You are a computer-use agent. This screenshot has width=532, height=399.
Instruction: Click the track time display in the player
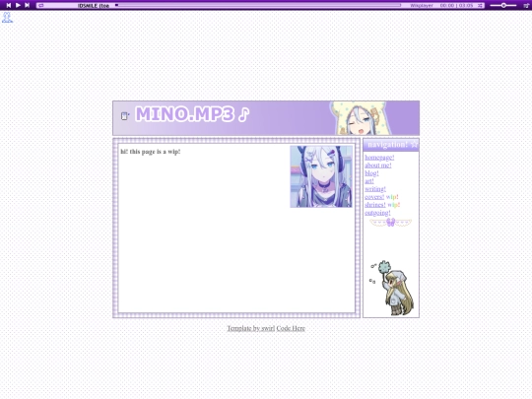point(456,6)
